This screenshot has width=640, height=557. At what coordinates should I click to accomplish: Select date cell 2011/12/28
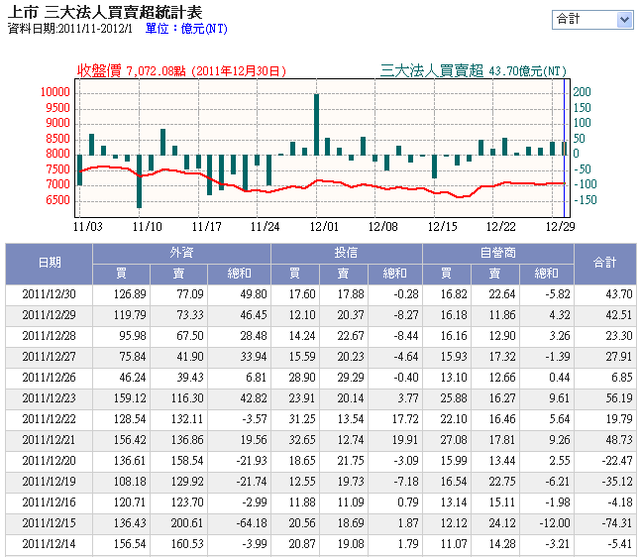tap(49, 336)
